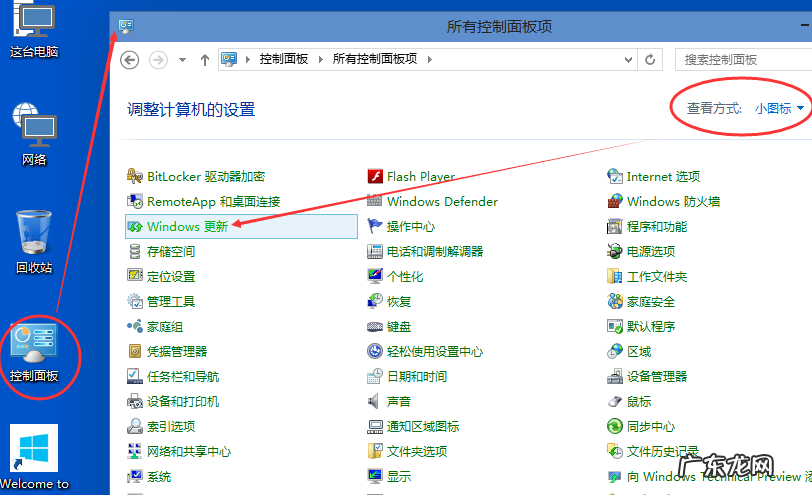The image size is (812, 495).
Task: Open 个性化 icon
Action: (x=375, y=276)
